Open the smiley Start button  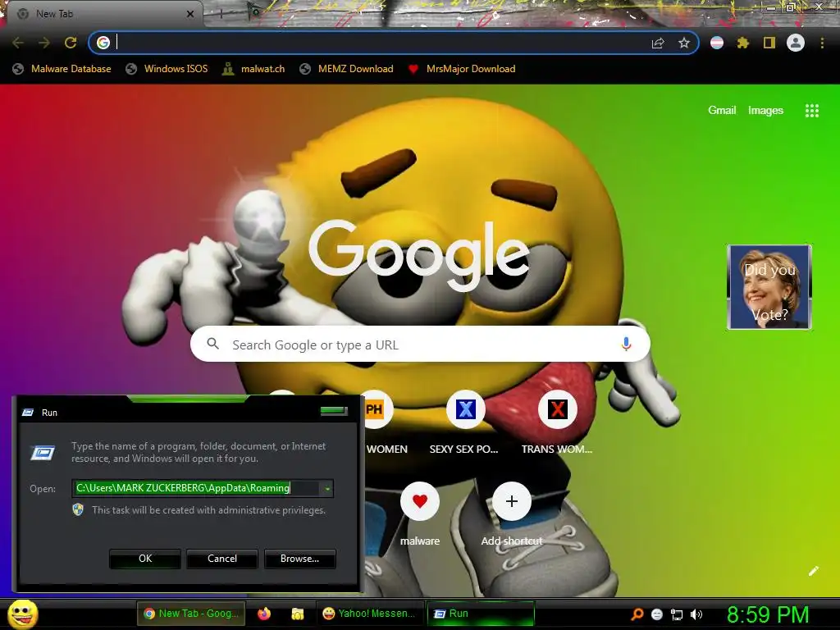22,614
